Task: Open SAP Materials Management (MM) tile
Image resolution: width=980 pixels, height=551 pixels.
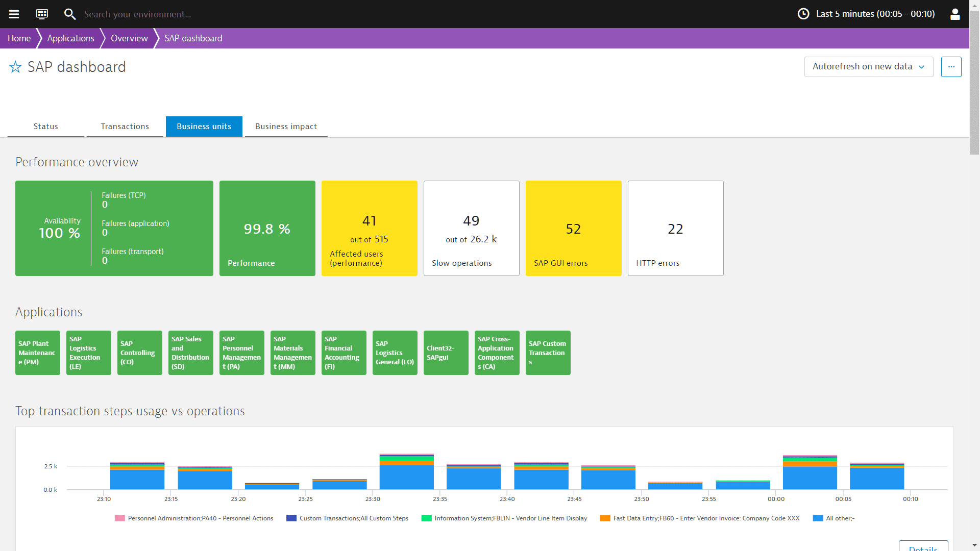Action: point(293,353)
